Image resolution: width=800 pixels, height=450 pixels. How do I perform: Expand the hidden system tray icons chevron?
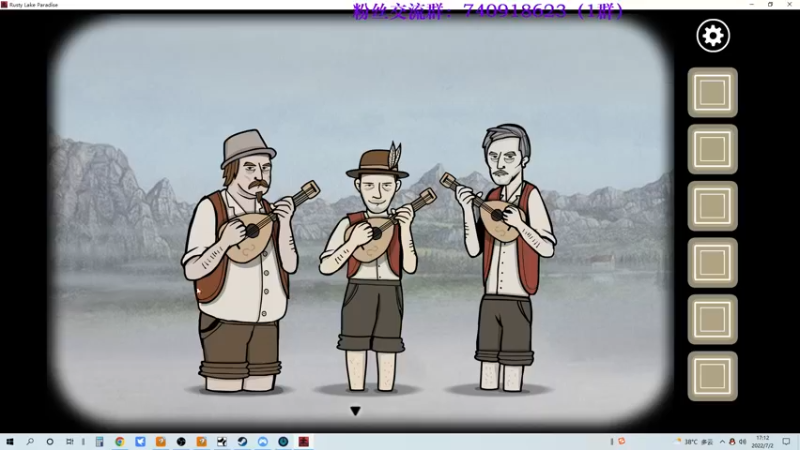[x=722, y=442]
